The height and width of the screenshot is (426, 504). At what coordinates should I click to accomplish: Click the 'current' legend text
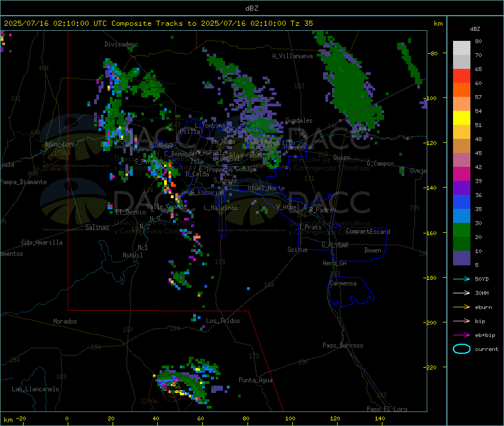click(487, 349)
